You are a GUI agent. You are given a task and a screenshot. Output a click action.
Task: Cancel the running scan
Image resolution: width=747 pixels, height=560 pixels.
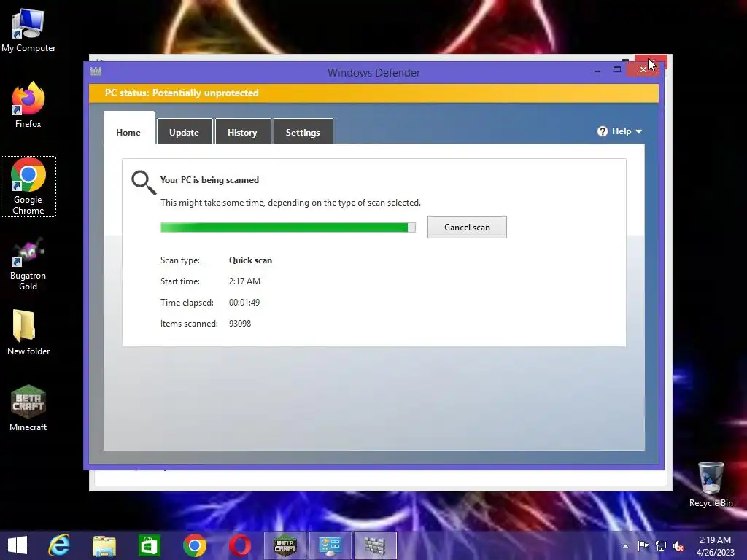467,227
